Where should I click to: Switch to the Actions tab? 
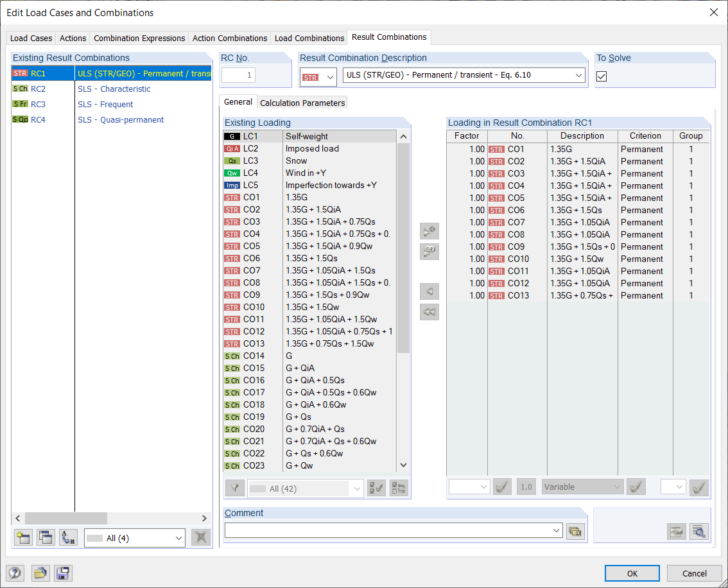pos(73,38)
